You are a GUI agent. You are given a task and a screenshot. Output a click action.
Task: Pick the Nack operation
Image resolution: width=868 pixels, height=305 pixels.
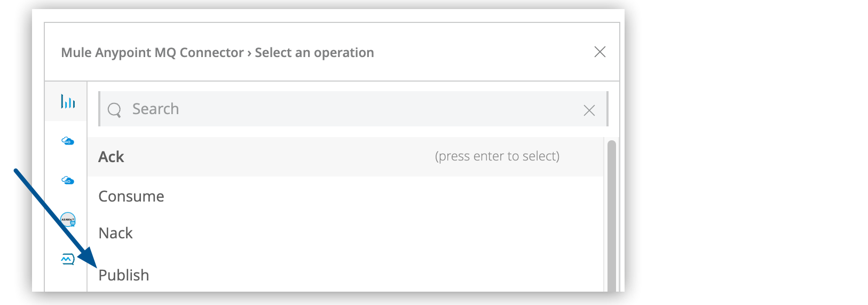[x=116, y=233]
